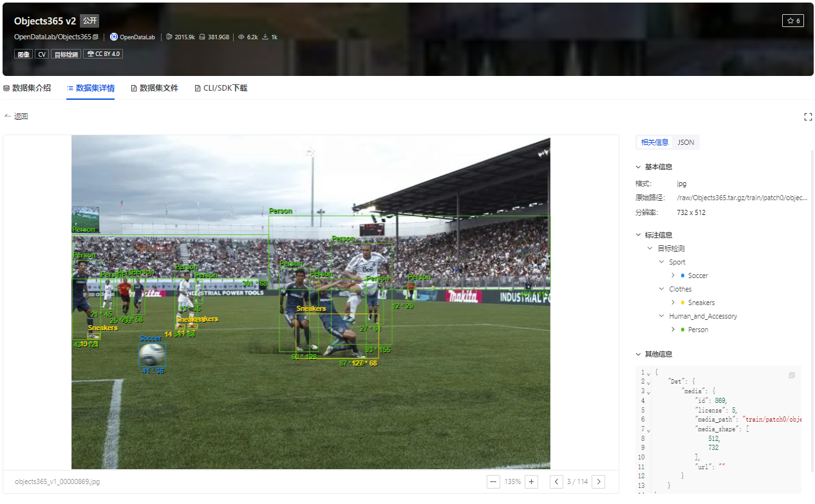The height and width of the screenshot is (504, 815).
Task: Click the 3 / 114 page indicator
Action: [577, 481]
